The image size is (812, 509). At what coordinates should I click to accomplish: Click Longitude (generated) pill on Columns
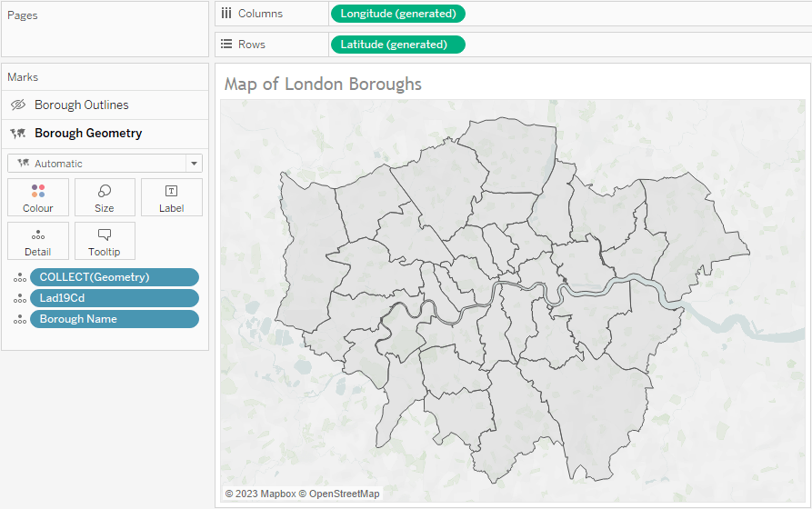(397, 14)
